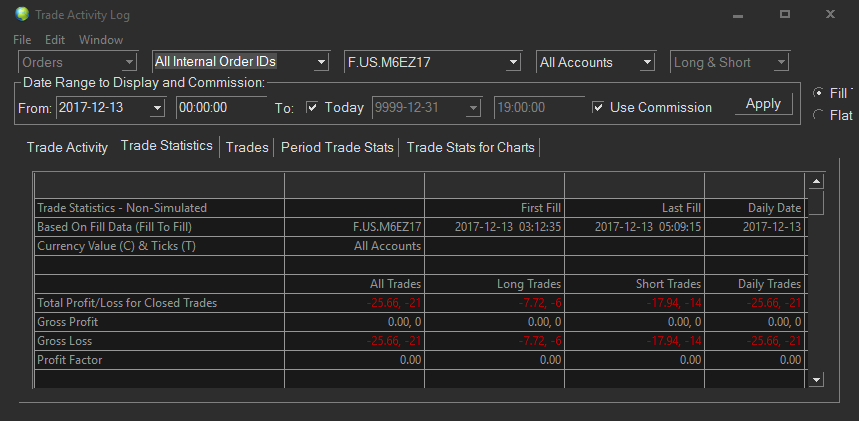
Task: Open the File menu
Action: pos(22,40)
